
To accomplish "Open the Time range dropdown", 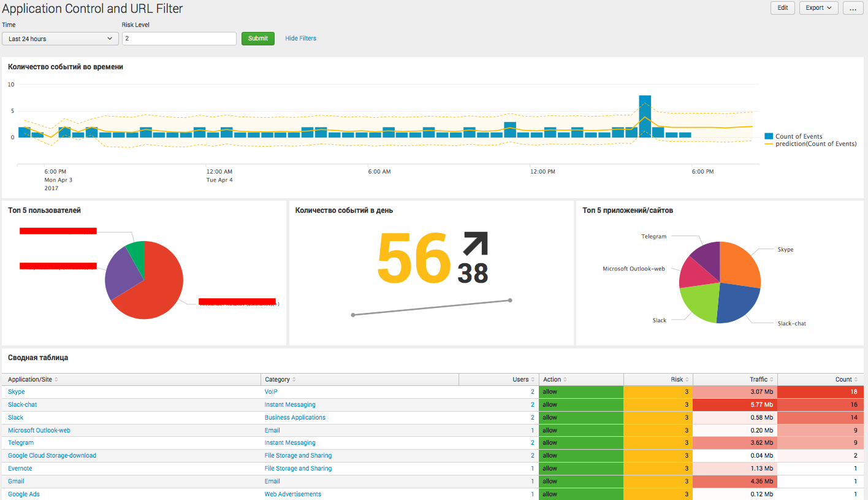I will click(x=61, y=39).
